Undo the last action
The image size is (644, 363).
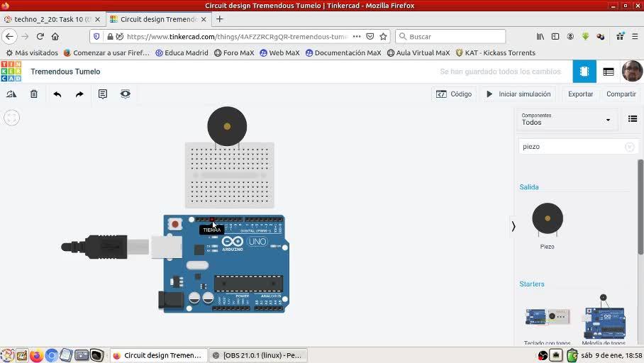(x=57, y=94)
